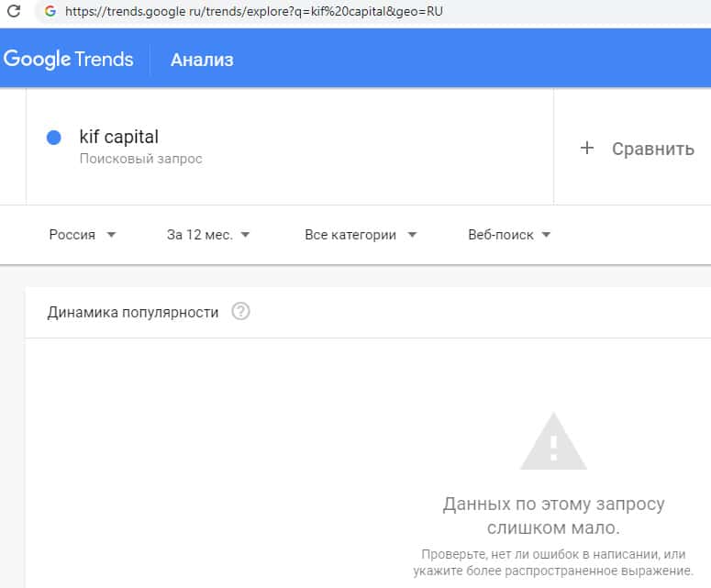Open the За 12 мес. period dropdown
This screenshot has width=711, height=588.
(208, 235)
